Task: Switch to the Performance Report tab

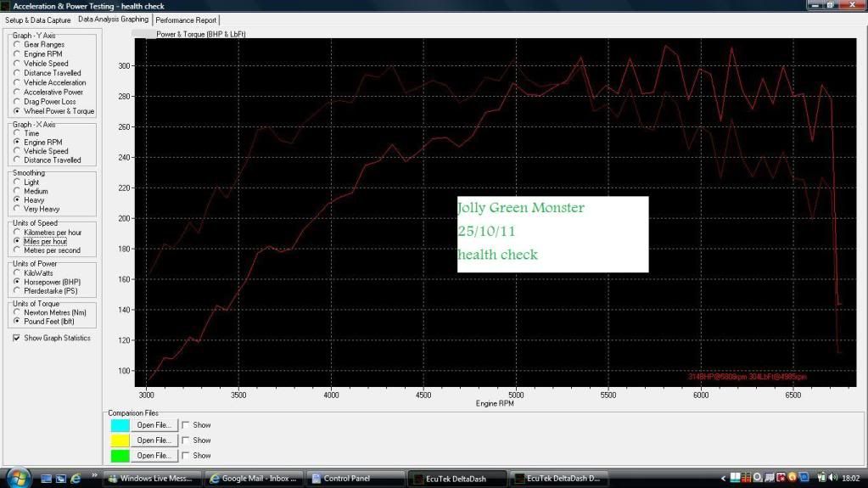Action: [x=185, y=20]
